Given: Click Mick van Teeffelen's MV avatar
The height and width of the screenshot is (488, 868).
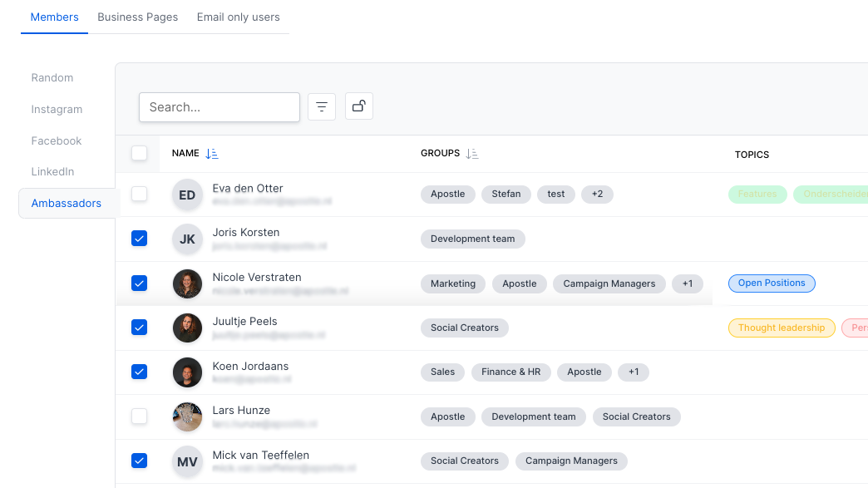Looking at the screenshot, I should coord(187,461).
